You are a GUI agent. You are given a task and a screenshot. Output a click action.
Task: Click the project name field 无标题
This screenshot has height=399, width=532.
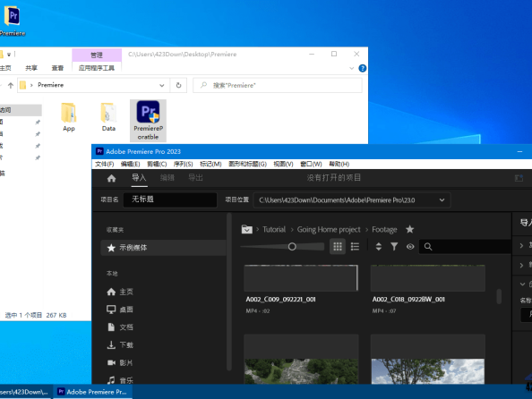170,199
